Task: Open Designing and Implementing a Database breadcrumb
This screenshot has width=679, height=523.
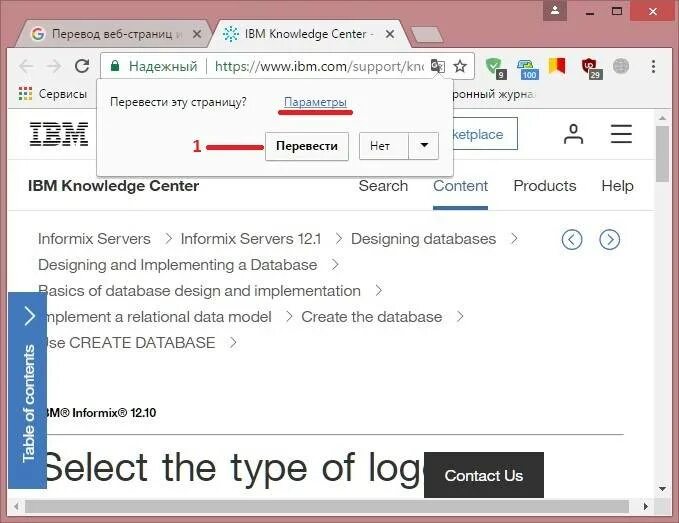Action: point(178,265)
